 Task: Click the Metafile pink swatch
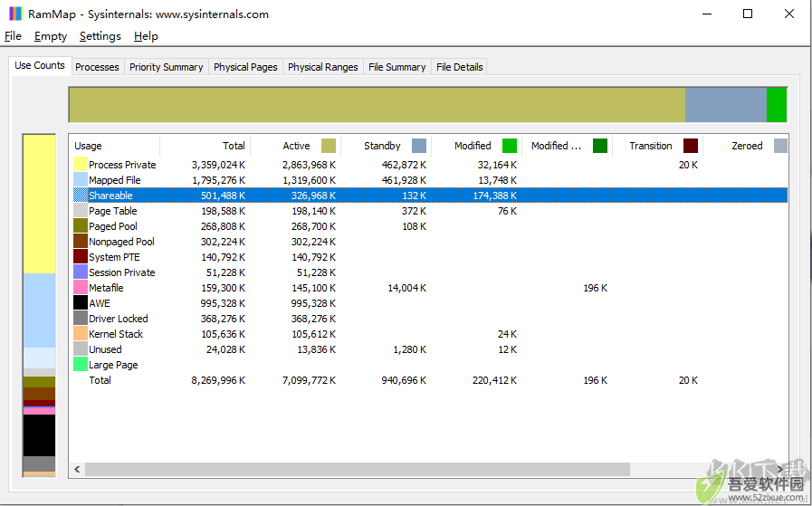pyautogui.click(x=81, y=288)
